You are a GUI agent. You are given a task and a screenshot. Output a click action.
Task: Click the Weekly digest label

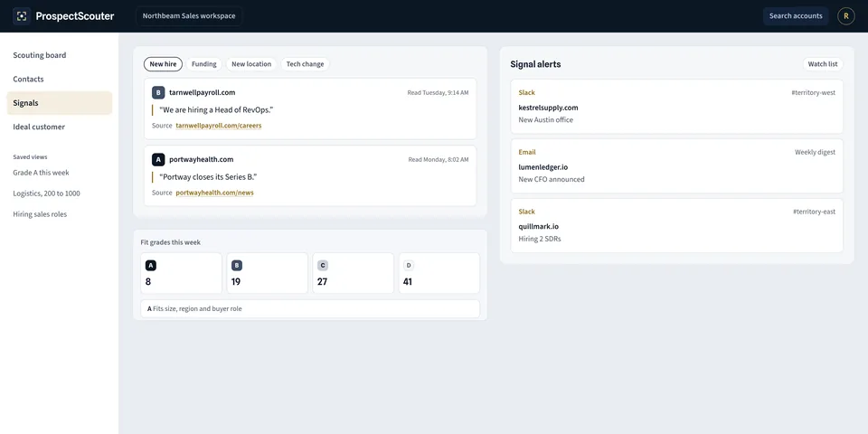coord(815,152)
